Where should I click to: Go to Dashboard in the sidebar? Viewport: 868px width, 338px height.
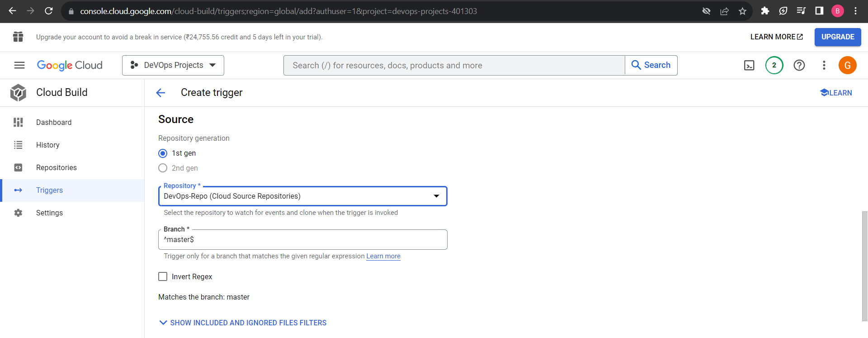(x=54, y=123)
